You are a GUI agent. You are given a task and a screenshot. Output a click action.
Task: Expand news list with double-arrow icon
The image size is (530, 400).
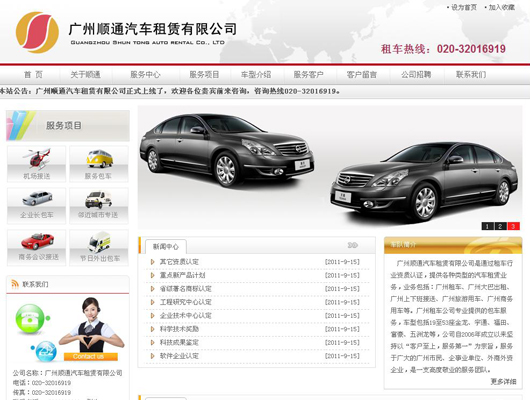point(353,245)
